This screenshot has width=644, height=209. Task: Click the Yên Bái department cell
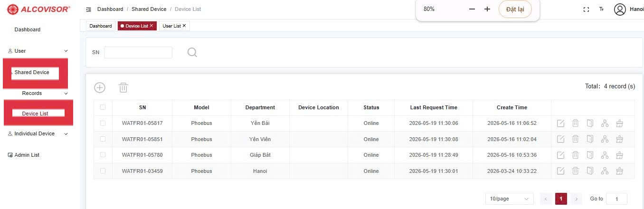[x=260, y=123]
